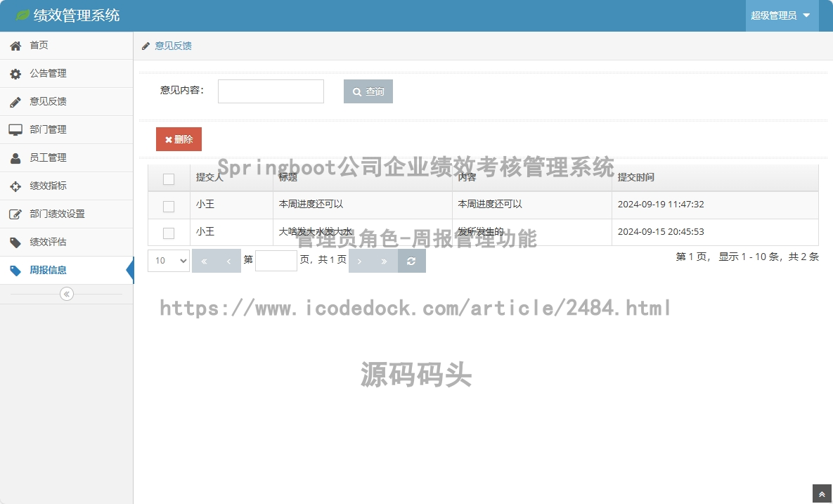Select the checkbox for the 2024-09-15 row
The width and height of the screenshot is (833, 504).
[x=169, y=233]
